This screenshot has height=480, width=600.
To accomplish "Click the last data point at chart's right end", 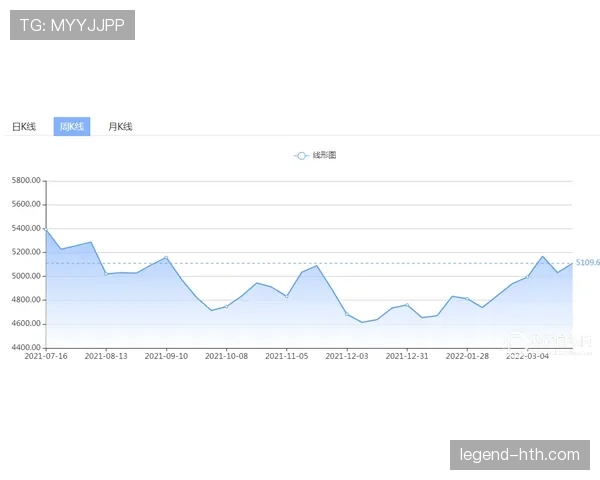I will 572,263.
